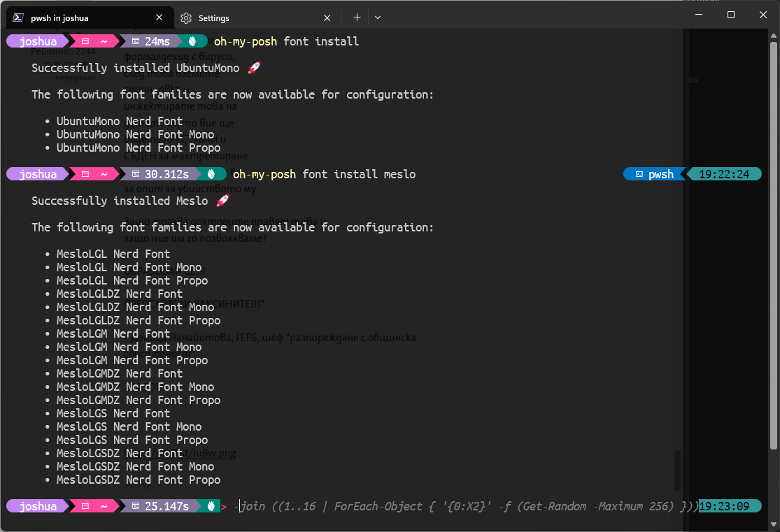Click the '19:23:09' time segment

(x=730, y=506)
